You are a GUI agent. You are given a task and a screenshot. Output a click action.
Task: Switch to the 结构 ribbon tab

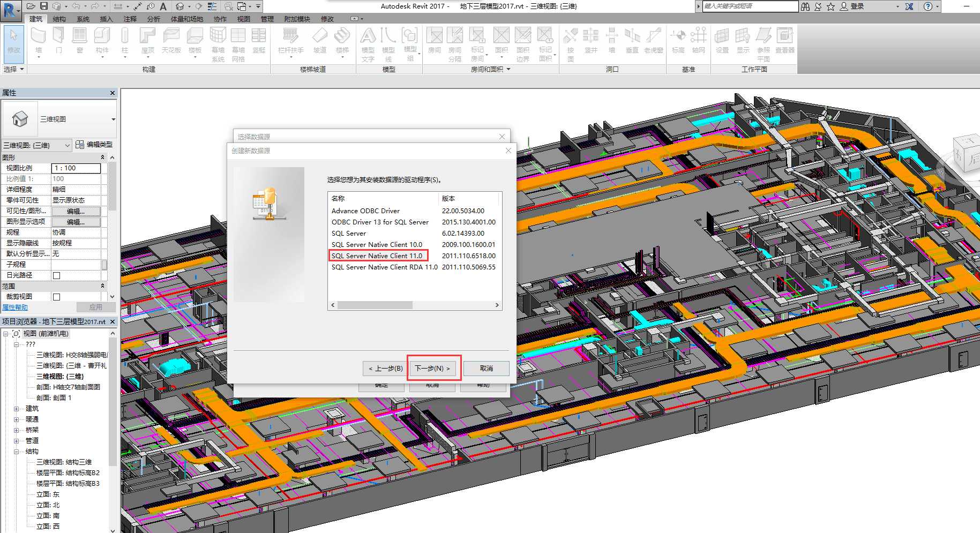click(59, 19)
